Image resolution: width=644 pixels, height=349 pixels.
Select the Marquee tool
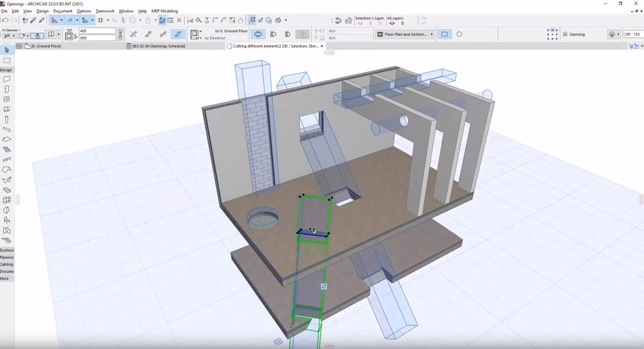click(7, 60)
